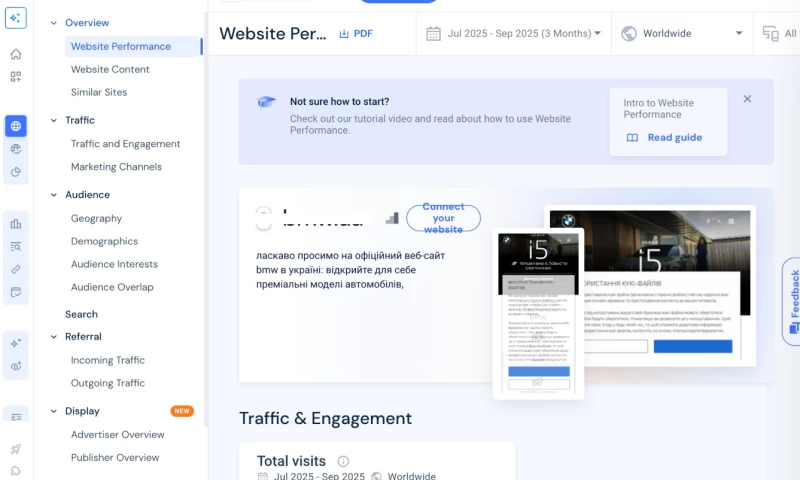The width and height of the screenshot is (800, 480).
Task: Click the puzzle piece icon in rail
Action: (16, 471)
